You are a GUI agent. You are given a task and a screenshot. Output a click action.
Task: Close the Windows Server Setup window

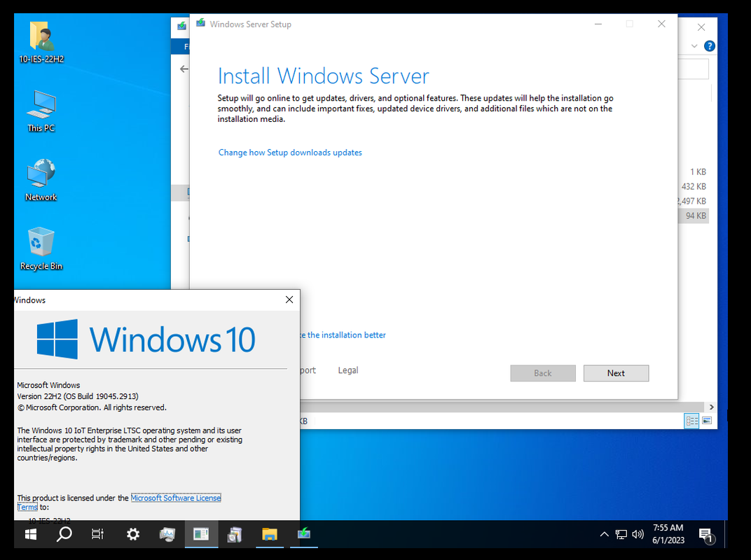661,24
